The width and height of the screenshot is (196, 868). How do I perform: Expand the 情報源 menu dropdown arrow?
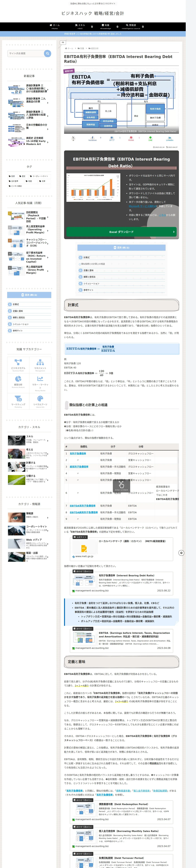(x=143, y=27)
